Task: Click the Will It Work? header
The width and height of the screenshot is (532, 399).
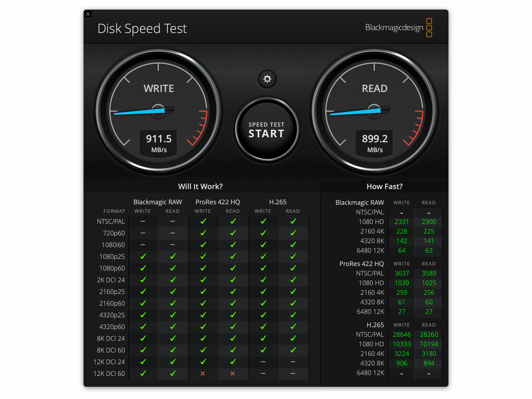Action: tap(200, 186)
